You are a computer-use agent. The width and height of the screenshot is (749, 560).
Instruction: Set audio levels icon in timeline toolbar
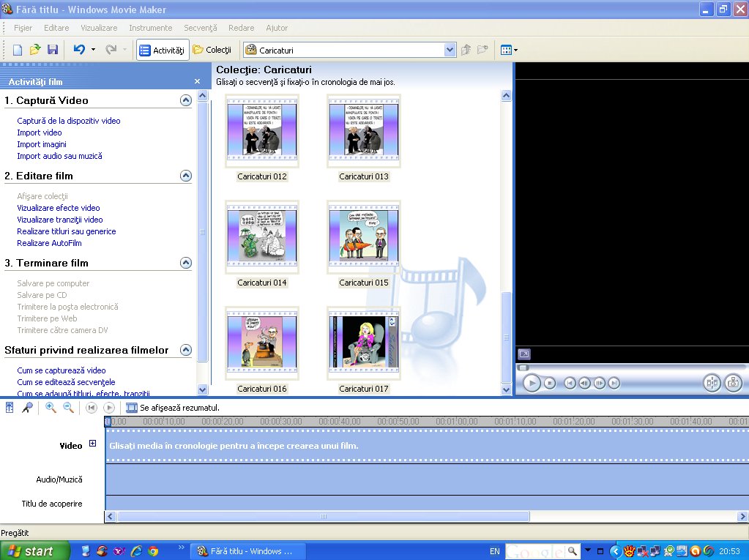[10, 408]
